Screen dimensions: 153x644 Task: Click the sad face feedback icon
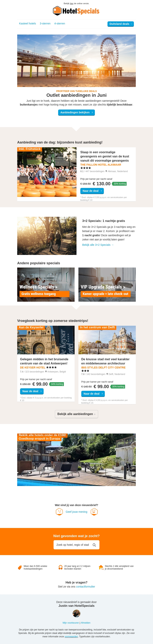pos(59,512)
